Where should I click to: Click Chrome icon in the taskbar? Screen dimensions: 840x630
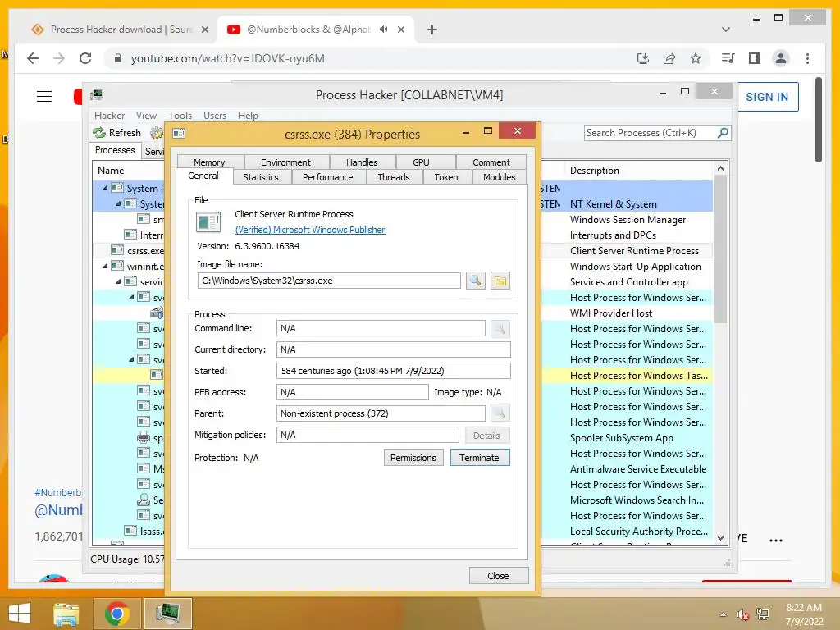click(x=116, y=614)
